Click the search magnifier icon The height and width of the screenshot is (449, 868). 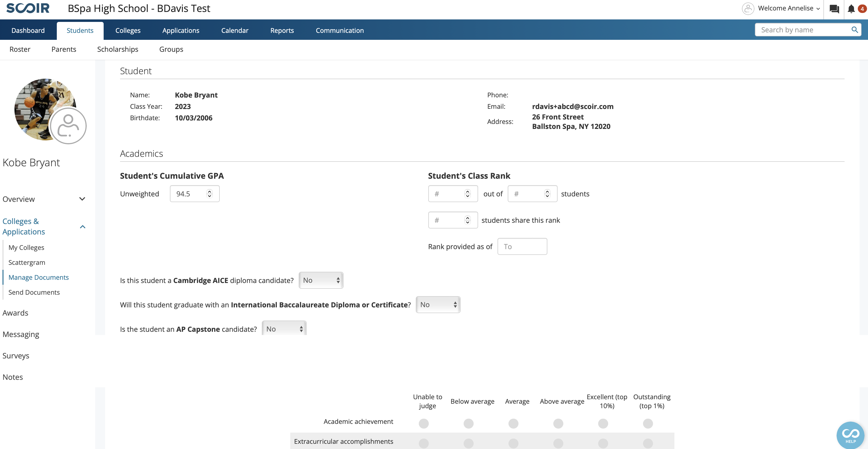coord(855,30)
